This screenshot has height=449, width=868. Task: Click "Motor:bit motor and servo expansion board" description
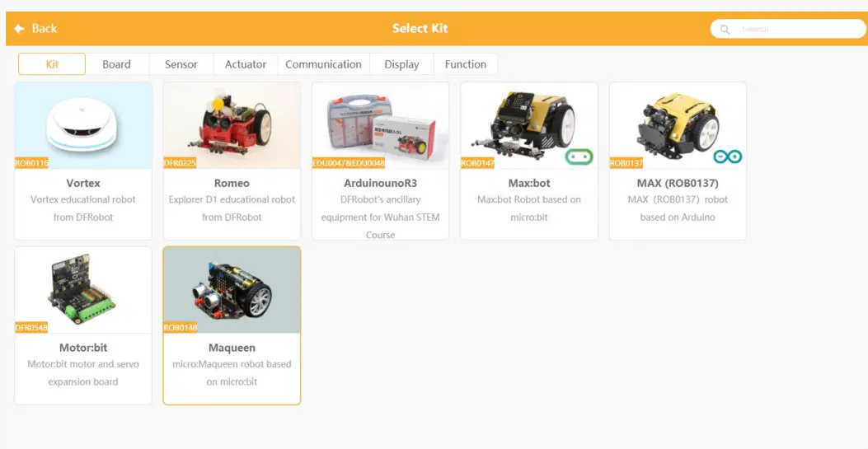pyautogui.click(x=83, y=373)
